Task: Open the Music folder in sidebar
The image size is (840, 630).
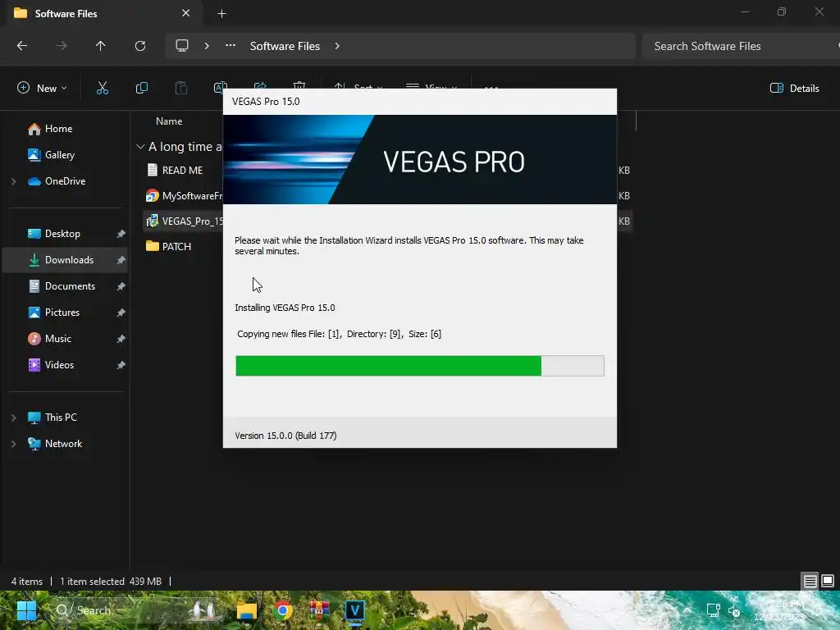Action: 58,339
